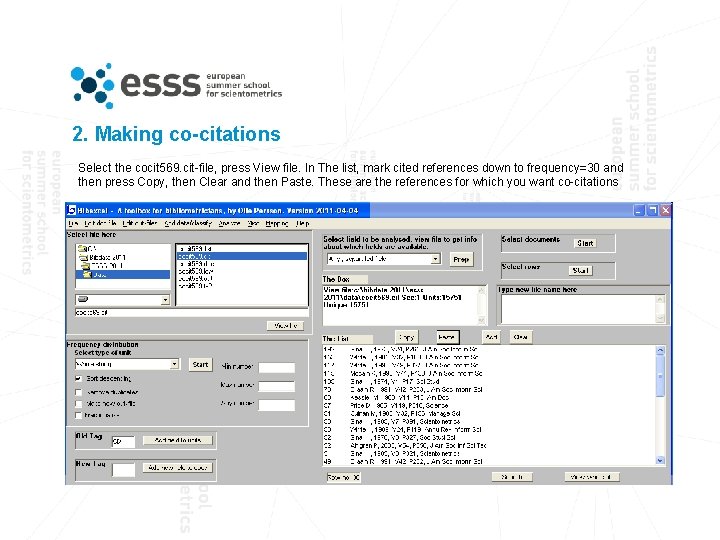Enable the Fractionalize checkbox
Viewport: 720px width, 540px height.
(79, 415)
